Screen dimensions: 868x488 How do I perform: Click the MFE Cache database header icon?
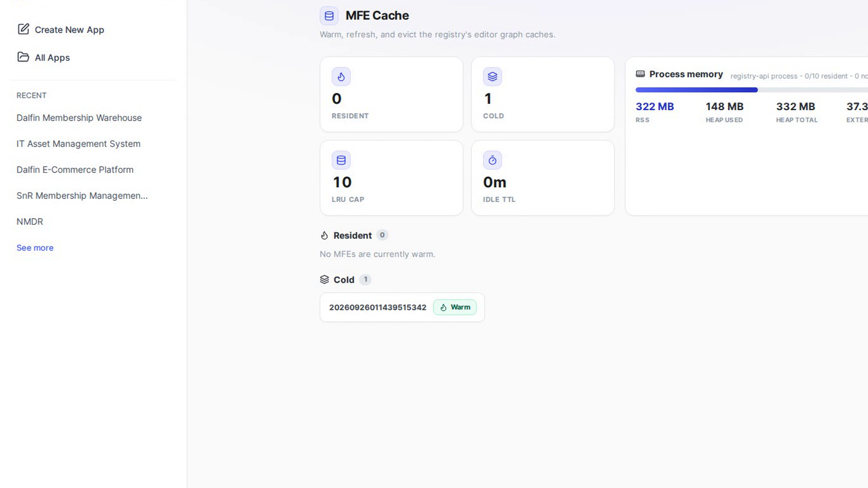[x=329, y=16]
